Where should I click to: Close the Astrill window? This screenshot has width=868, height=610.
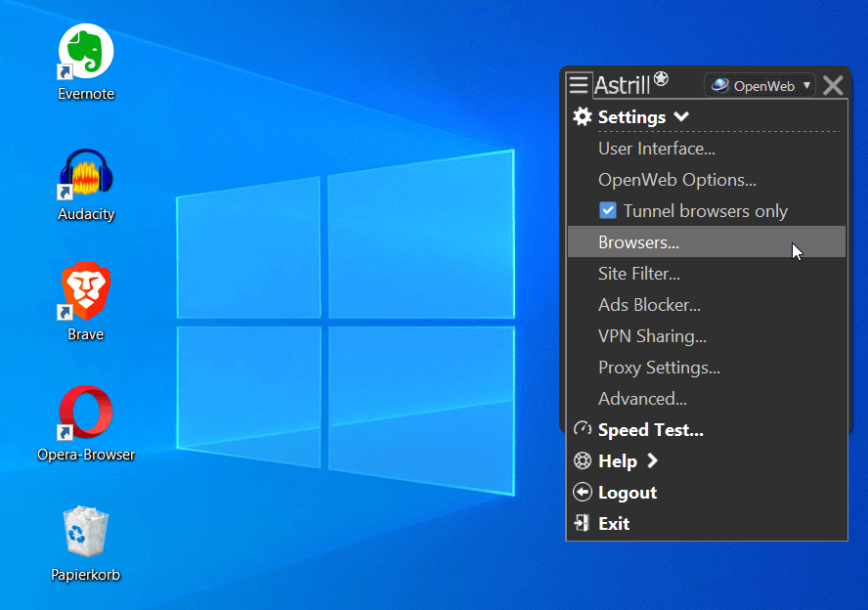point(833,86)
